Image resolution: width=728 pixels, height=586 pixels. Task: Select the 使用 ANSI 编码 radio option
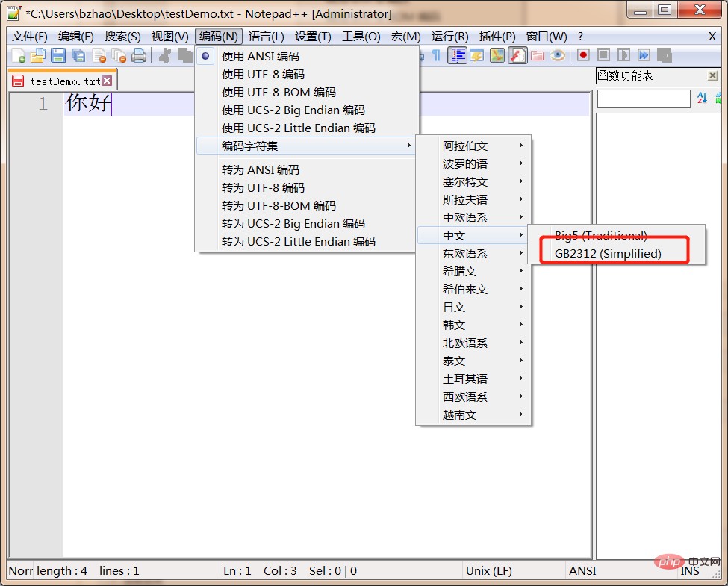coord(307,56)
